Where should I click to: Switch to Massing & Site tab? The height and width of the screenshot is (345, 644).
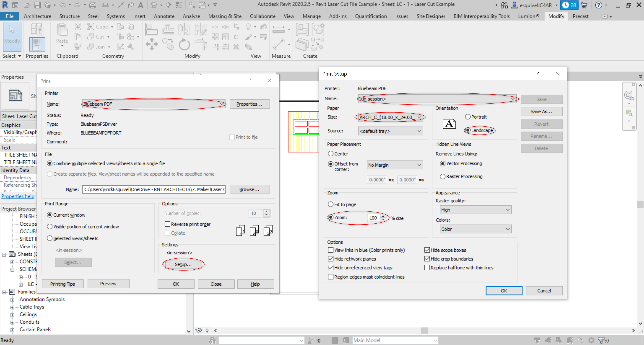click(225, 16)
